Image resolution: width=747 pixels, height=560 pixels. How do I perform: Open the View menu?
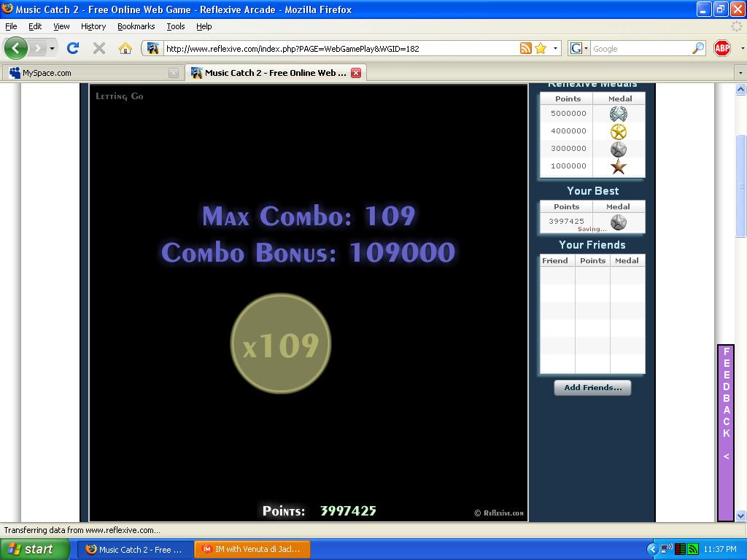click(61, 26)
